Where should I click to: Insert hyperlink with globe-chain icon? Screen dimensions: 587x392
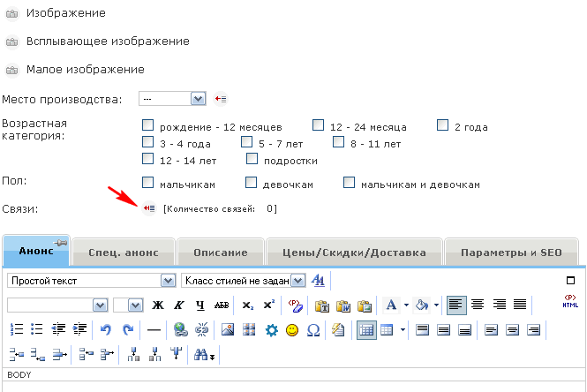(x=180, y=330)
